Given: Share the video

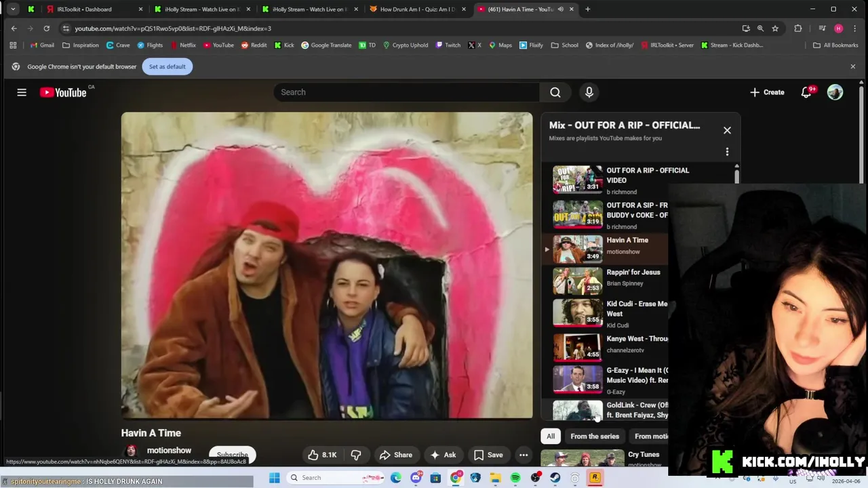Looking at the screenshot, I should pos(396,455).
